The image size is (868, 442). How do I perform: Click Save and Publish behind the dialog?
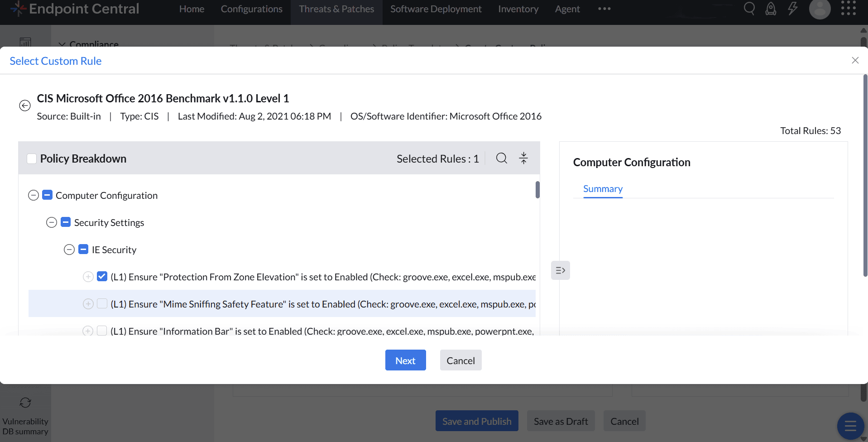[x=477, y=421]
